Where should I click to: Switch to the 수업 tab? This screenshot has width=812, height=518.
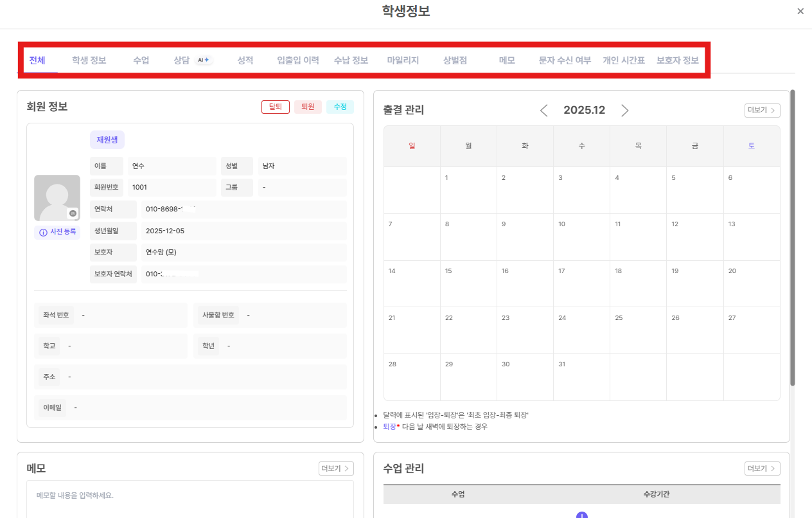pyautogui.click(x=141, y=60)
